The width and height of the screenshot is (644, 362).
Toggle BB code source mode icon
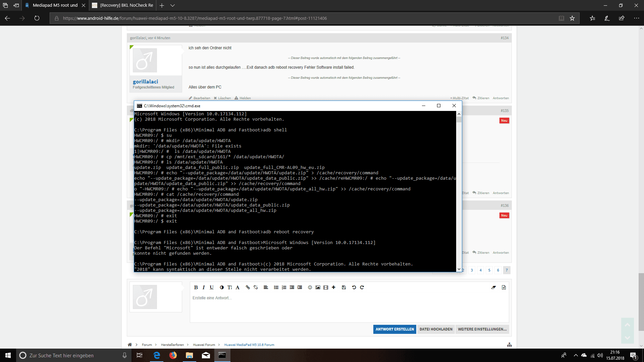pos(504,287)
